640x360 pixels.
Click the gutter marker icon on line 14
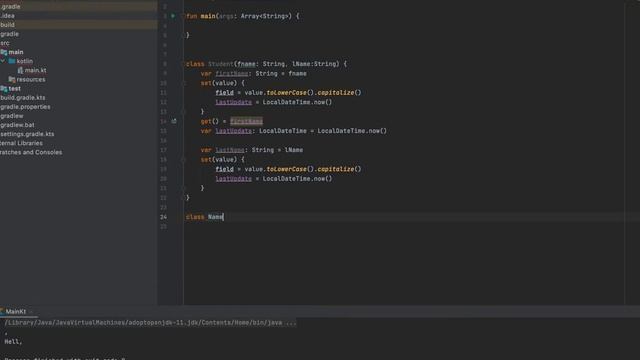click(x=173, y=121)
